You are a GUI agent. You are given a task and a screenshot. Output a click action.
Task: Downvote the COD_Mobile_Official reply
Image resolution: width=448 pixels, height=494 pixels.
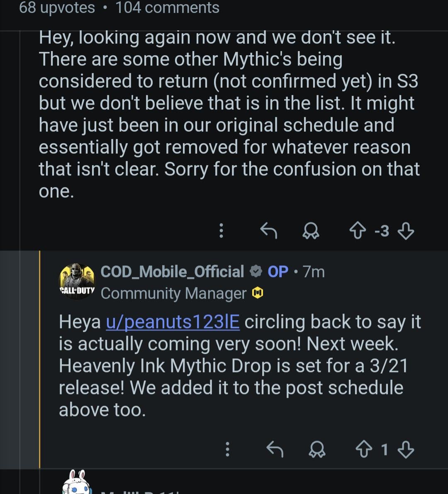pos(405,449)
